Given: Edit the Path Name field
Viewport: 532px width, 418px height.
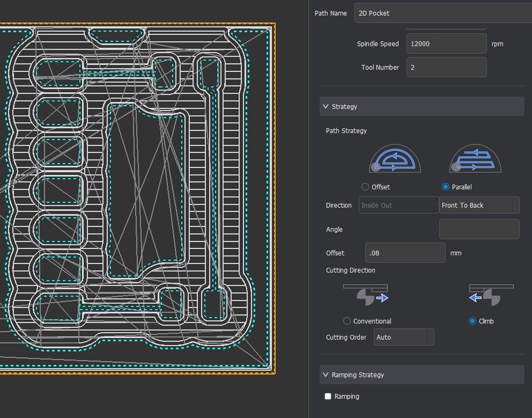Looking at the screenshot, I should pyautogui.click(x=443, y=13).
